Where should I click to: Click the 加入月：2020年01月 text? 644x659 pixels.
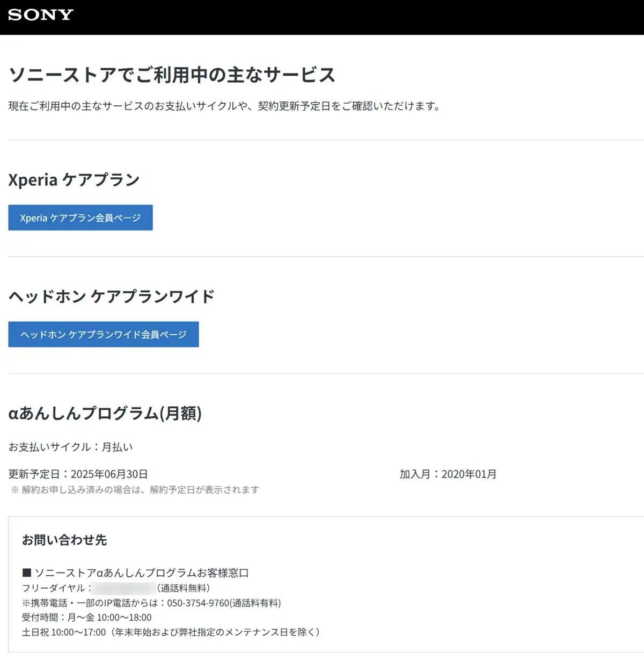coord(448,474)
